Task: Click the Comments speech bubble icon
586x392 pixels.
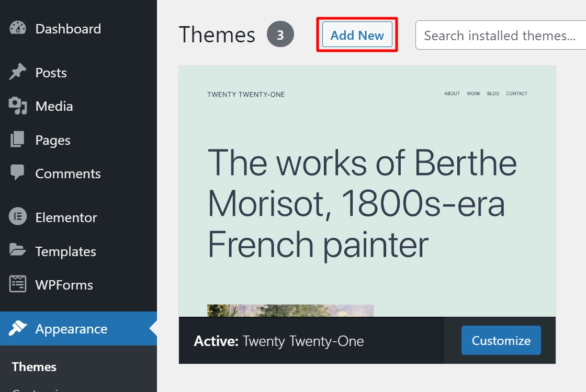Action: (x=18, y=173)
